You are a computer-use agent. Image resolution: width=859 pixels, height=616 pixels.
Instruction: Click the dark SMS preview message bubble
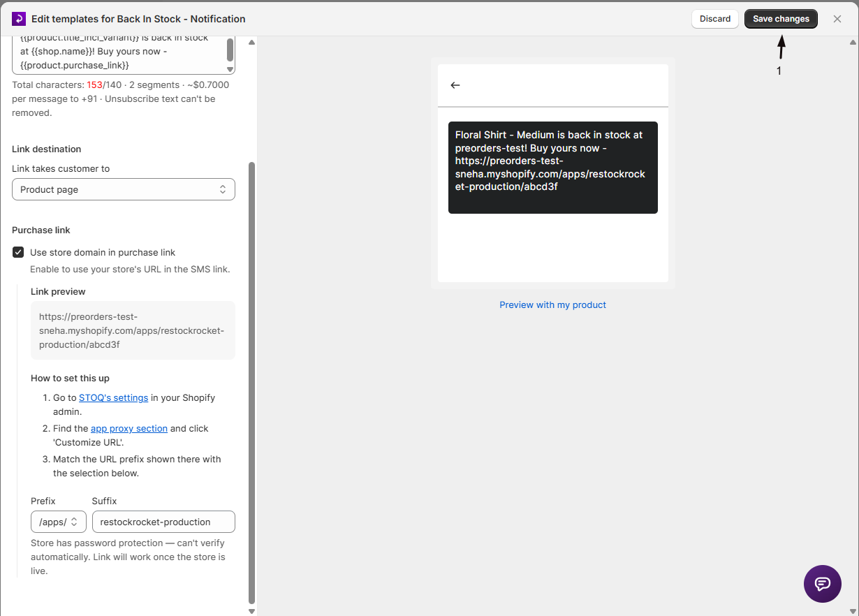[x=553, y=168]
